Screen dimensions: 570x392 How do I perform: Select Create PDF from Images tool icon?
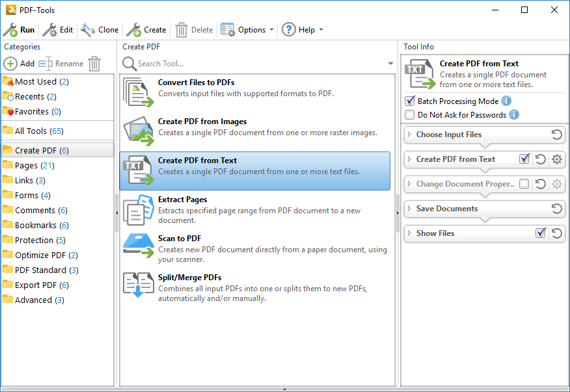tap(138, 131)
